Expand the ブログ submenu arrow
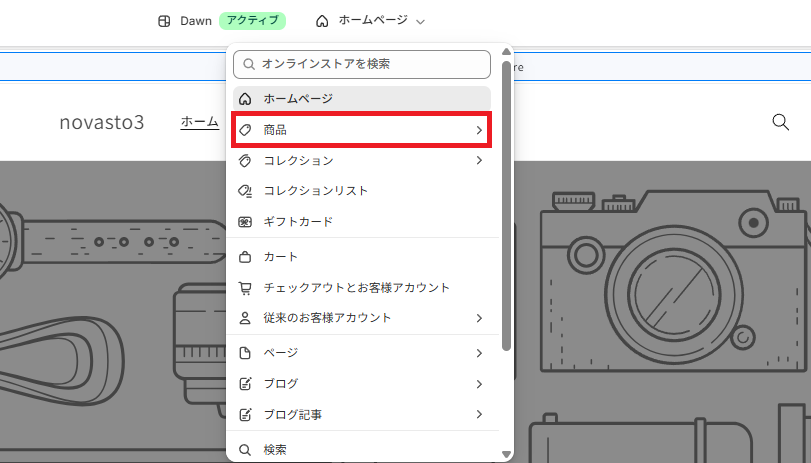811x463 pixels. pos(479,384)
